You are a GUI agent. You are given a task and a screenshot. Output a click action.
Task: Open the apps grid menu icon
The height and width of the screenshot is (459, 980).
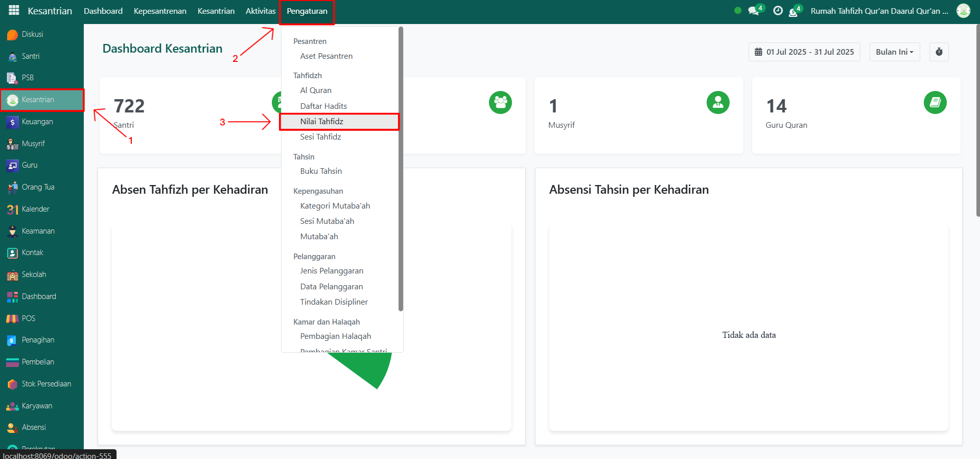point(14,10)
